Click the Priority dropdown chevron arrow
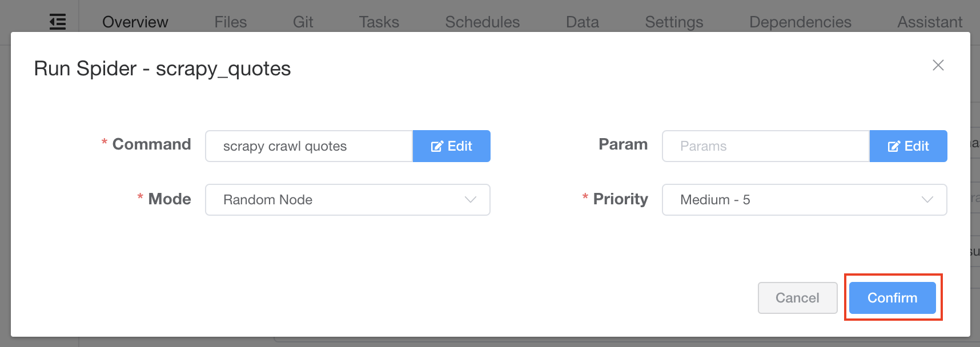Image resolution: width=980 pixels, height=347 pixels. [927, 200]
